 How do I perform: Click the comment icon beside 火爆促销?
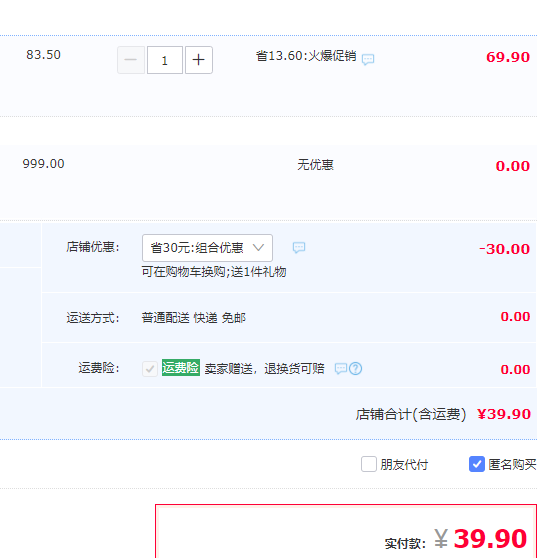(368, 59)
